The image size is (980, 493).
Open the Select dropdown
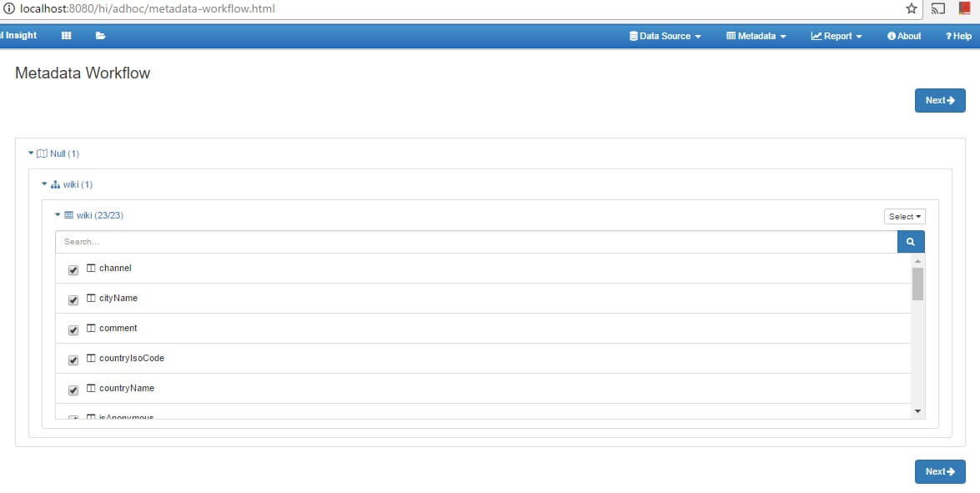(904, 216)
